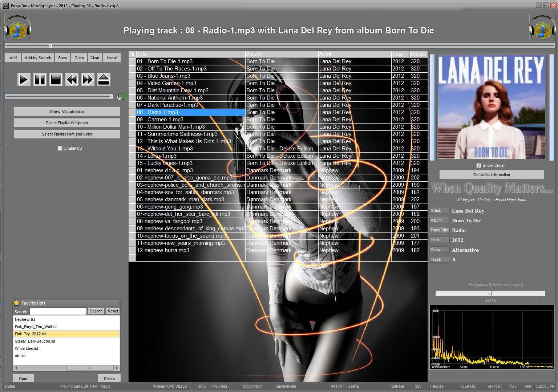558x392 pixels.
Task: Import a playlist
Action: tap(112, 58)
